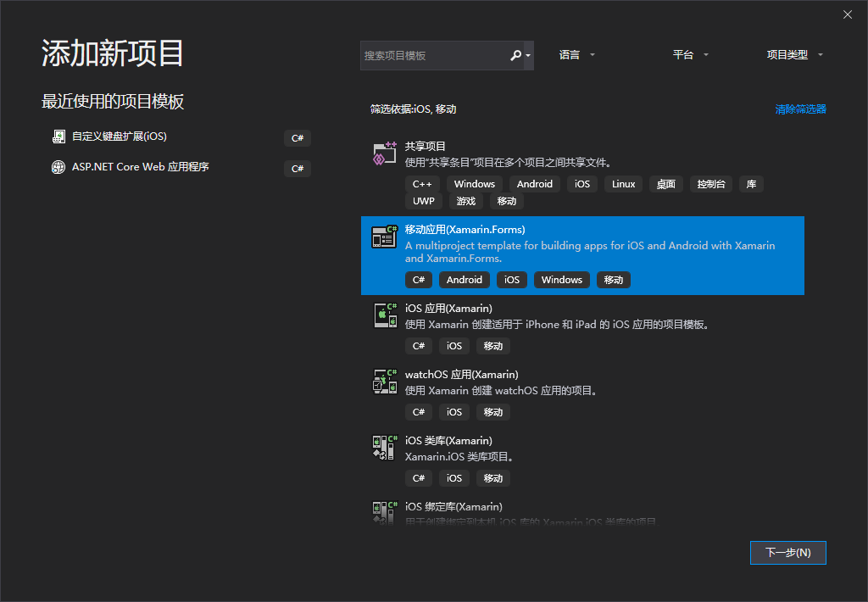Click the C++ tag under 共享项目

[x=422, y=184]
